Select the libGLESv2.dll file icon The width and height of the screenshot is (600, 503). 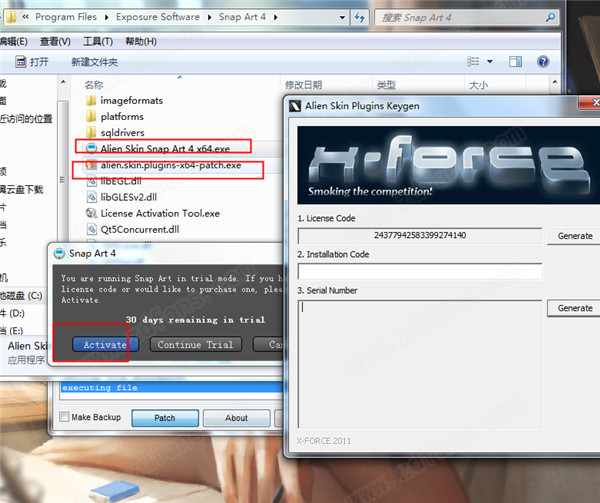(x=91, y=197)
